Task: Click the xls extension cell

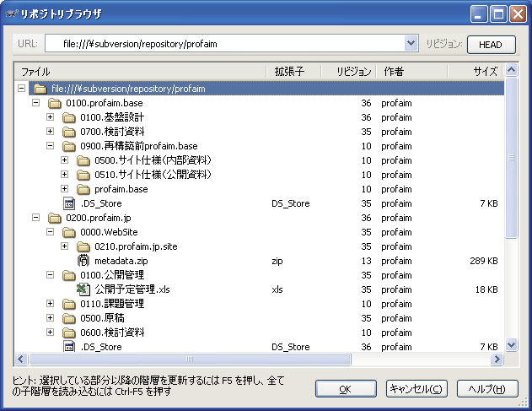Action: (277, 289)
